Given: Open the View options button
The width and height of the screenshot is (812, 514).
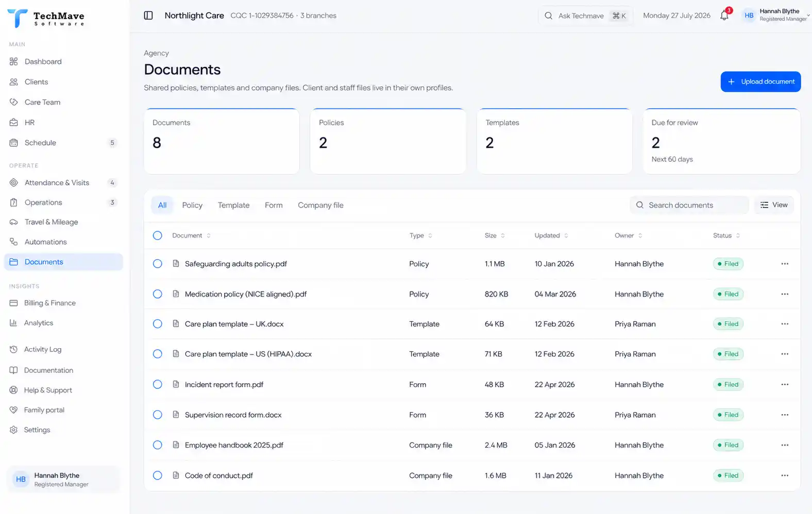Looking at the screenshot, I should (x=774, y=205).
